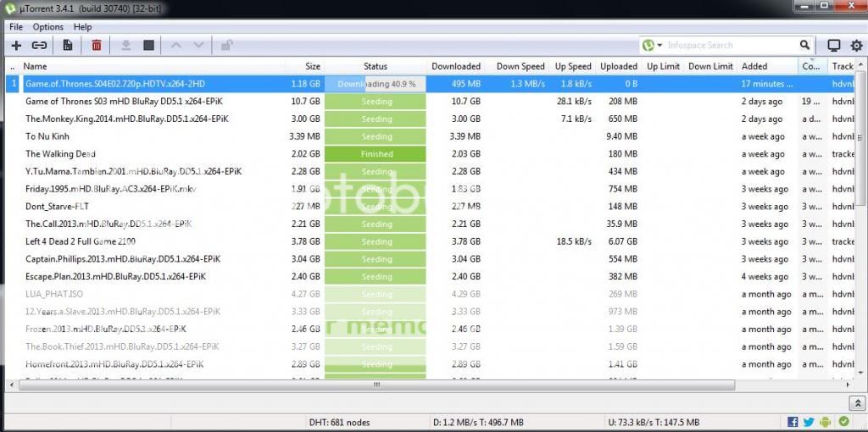
Task: Click the Downloading 40.9 % progress bar
Action: [x=376, y=84]
